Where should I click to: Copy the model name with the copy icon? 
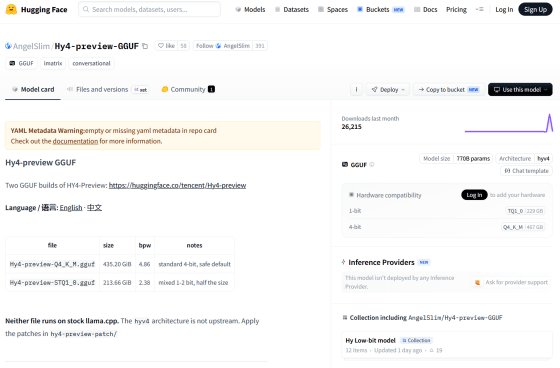[x=145, y=46]
